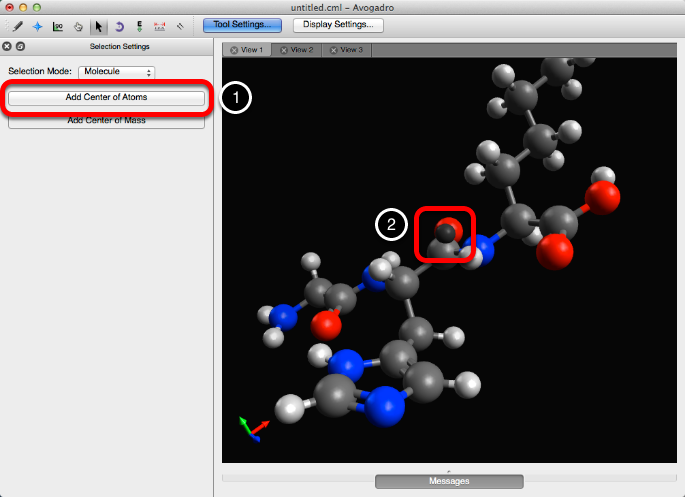Select the Auto Optimization tool
The image size is (685, 497).
139,26
